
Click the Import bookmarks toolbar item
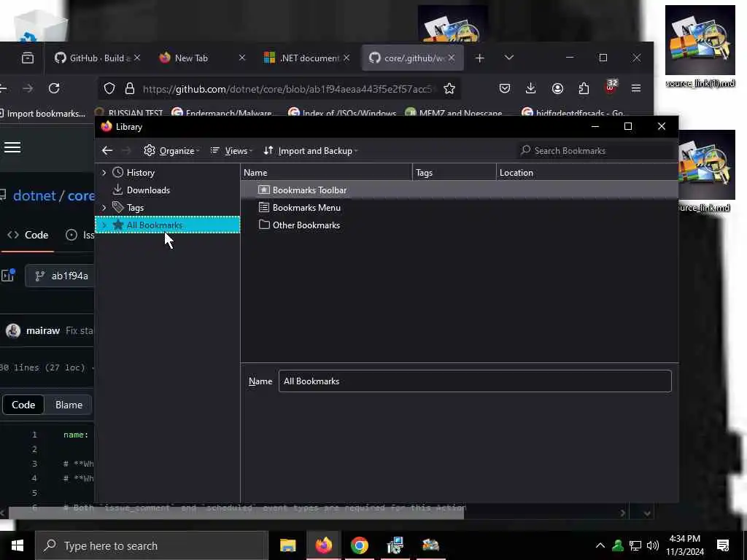(x=43, y=113)
